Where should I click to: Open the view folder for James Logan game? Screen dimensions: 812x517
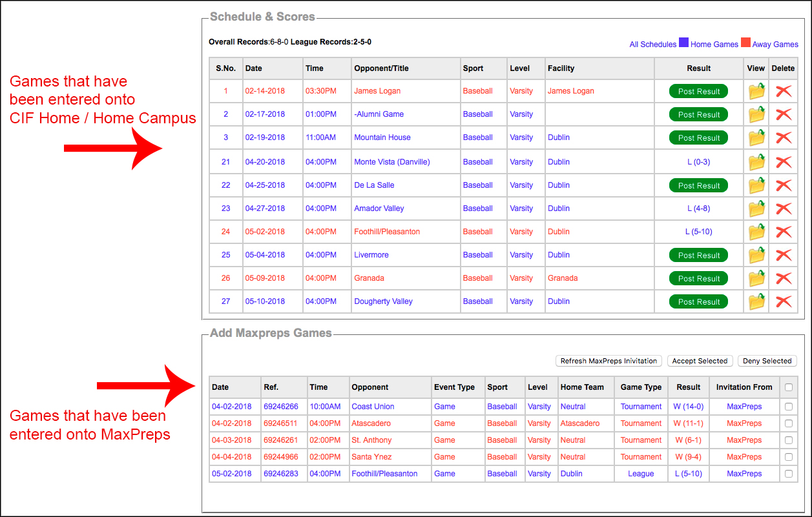[756, 92]
